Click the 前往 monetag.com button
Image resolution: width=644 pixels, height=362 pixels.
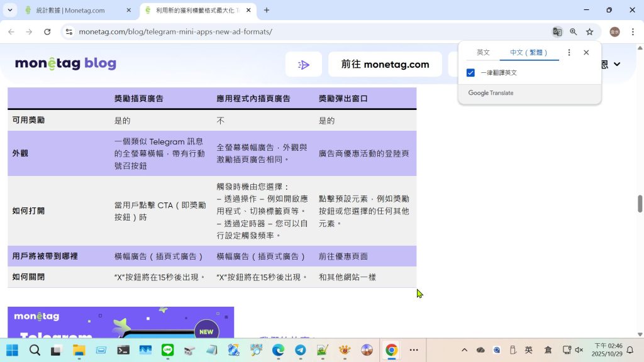pos(385,64)
